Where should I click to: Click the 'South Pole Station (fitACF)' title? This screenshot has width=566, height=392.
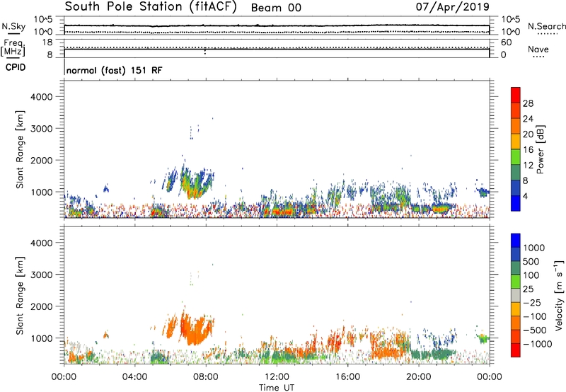point(151,7)
